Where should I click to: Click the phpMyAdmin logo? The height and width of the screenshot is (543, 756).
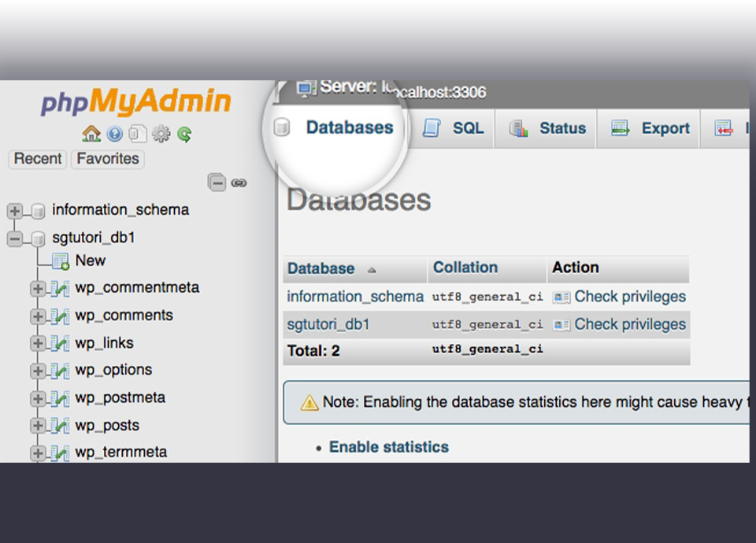(136, 102)
